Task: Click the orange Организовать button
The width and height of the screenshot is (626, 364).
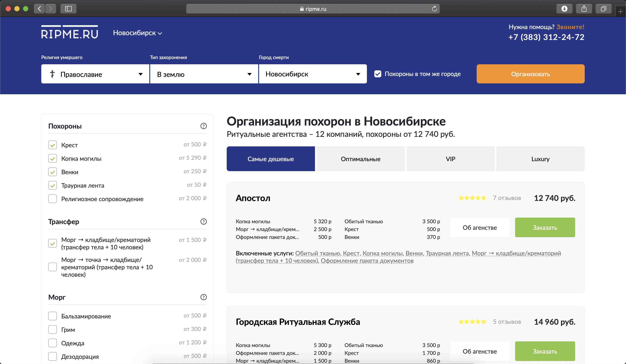Action: coord(530,74)
